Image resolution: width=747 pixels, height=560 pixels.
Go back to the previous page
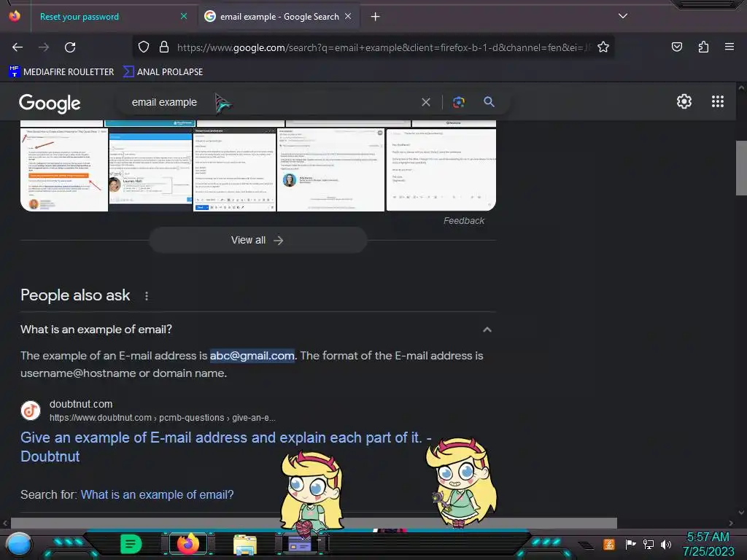pyautogui.click(x=18, y=47)
